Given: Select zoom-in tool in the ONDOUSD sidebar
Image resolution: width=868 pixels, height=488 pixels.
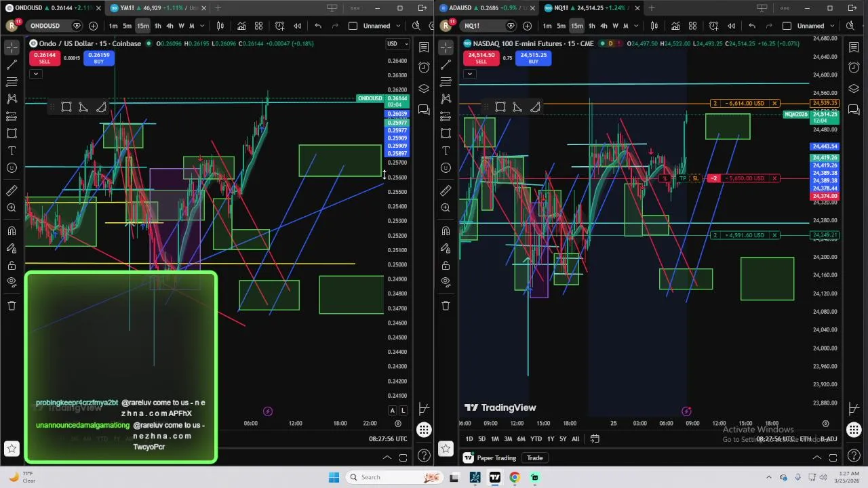Looking at the screenshot, I should click(x=12, y=207).
